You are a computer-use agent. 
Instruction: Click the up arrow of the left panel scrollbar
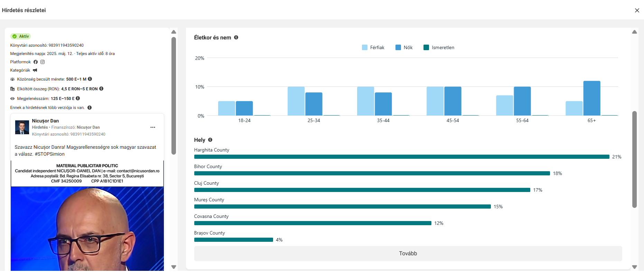pos(174,32)
